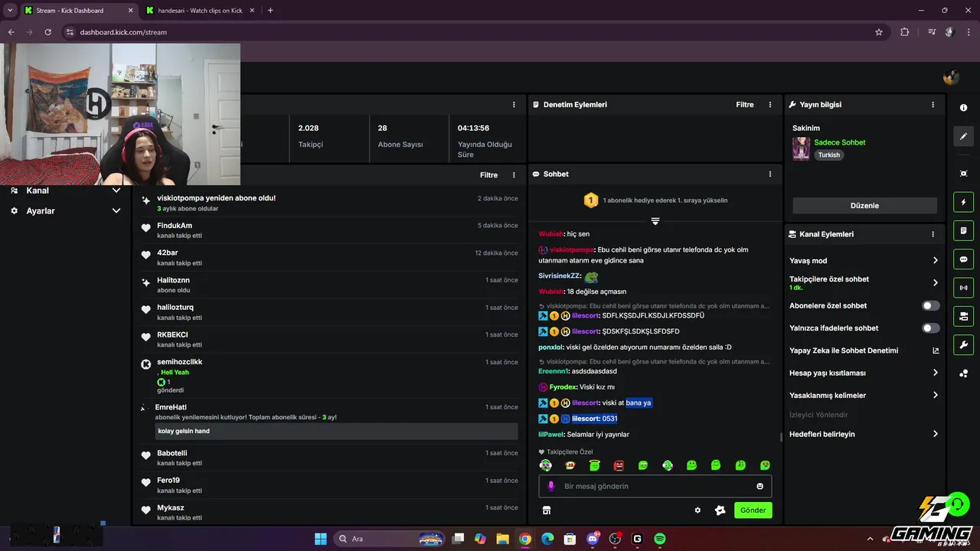Viewport: 980px width, 551px height.
Task: Open Discord from the taskbar
Action: pos(593,539)
